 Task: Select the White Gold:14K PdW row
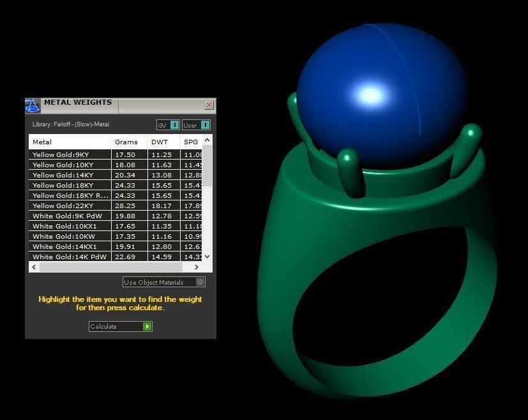[x=116, y=257]
